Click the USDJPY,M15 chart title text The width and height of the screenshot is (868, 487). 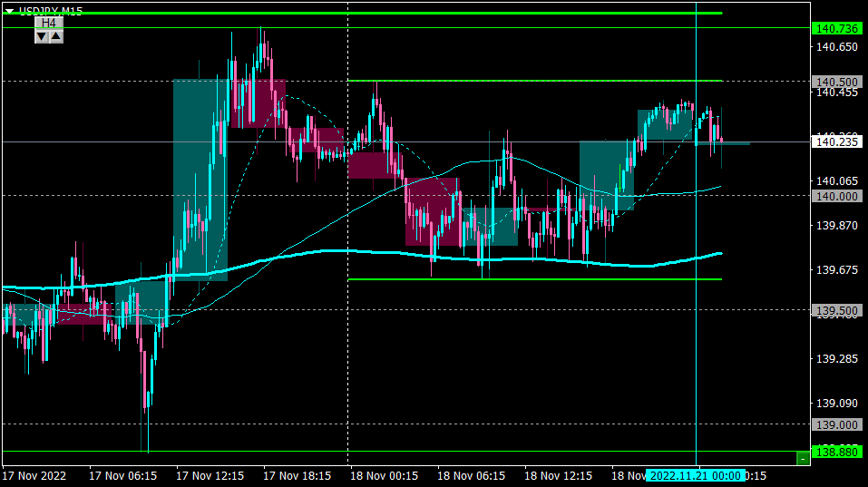point(51,11)
